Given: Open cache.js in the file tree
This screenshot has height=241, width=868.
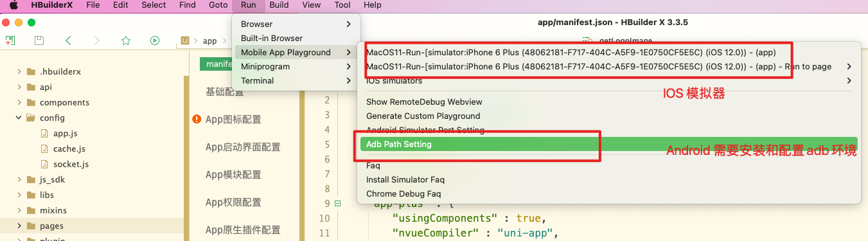Looking at the screenshot, I should (x=69, y=148).
